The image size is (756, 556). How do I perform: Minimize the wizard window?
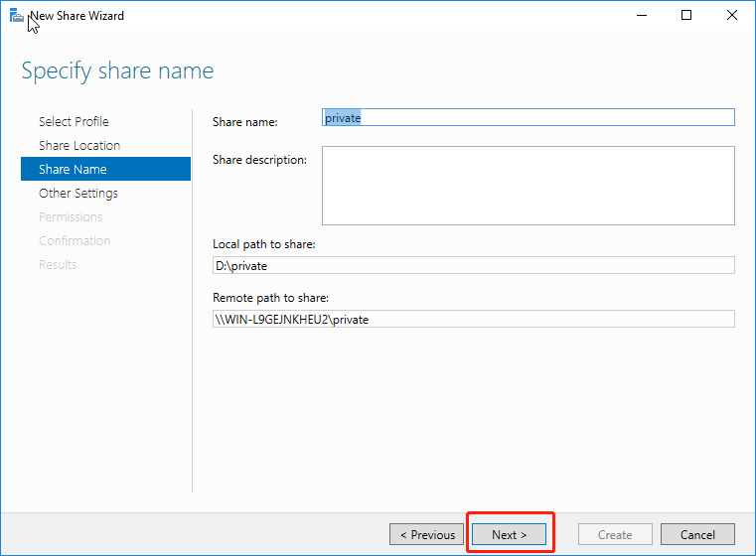click(x=641, y=16)
